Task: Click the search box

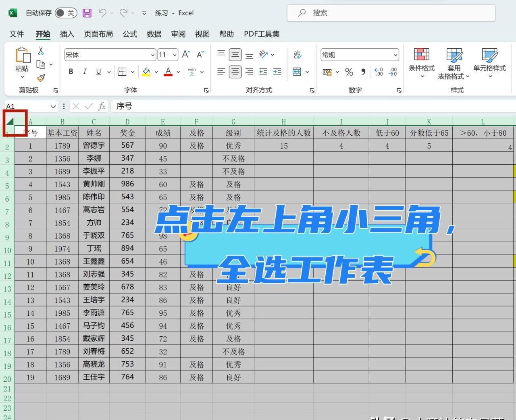Action: (391, 13)
